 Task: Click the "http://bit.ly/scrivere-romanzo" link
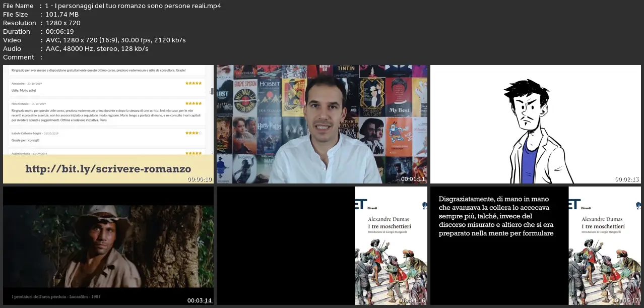click(108, 169)
